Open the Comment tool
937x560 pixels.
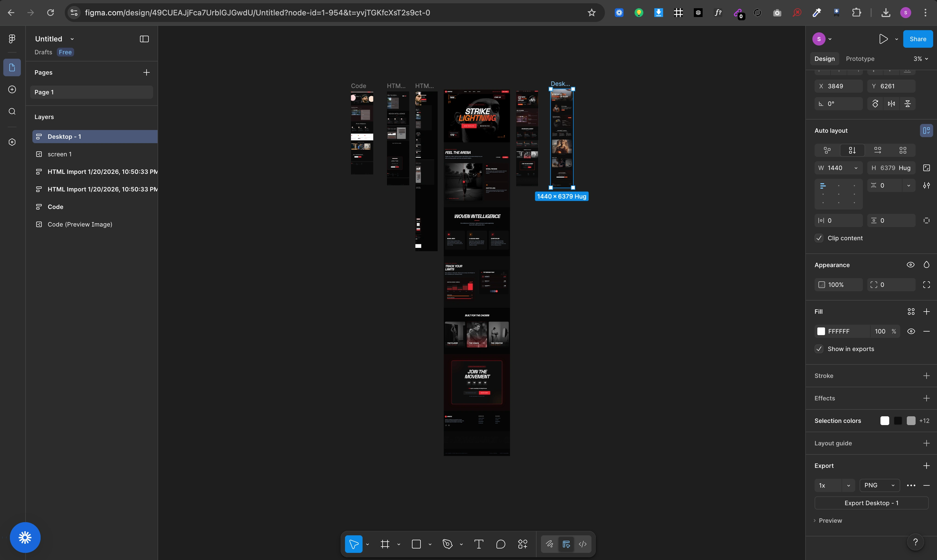point(500,544)
